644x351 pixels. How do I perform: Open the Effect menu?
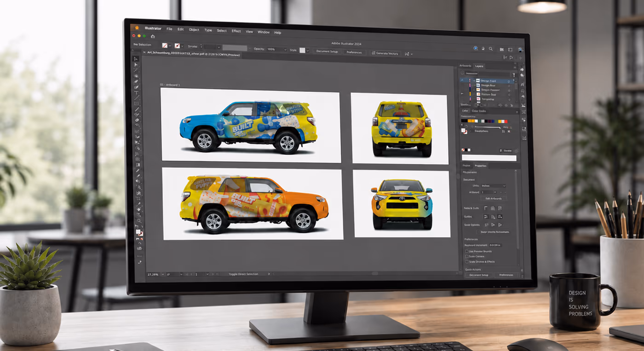coord(236,31)
